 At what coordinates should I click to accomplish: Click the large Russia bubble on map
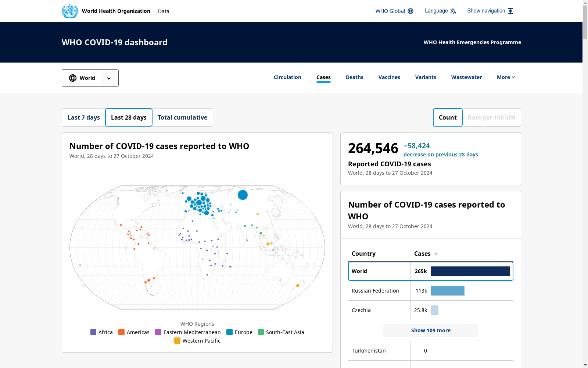pyautogui.click(x=243, y=195)
